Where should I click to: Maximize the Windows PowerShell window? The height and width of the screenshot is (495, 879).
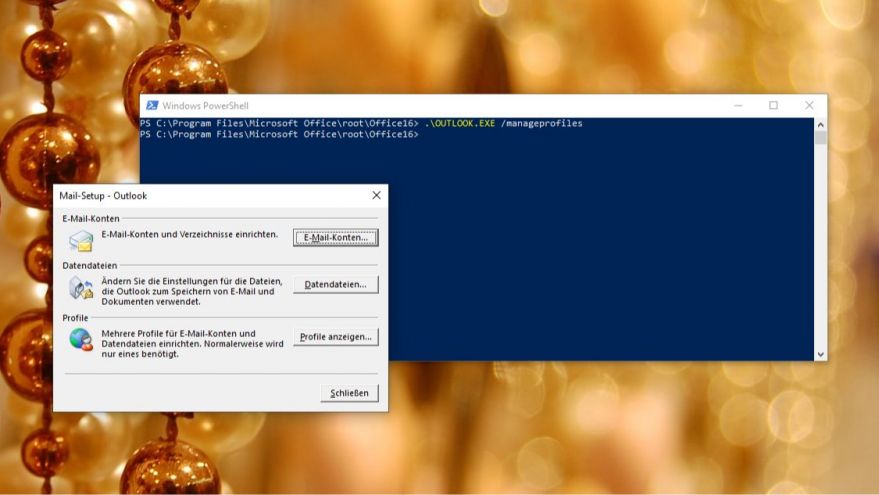pos(774,105)
